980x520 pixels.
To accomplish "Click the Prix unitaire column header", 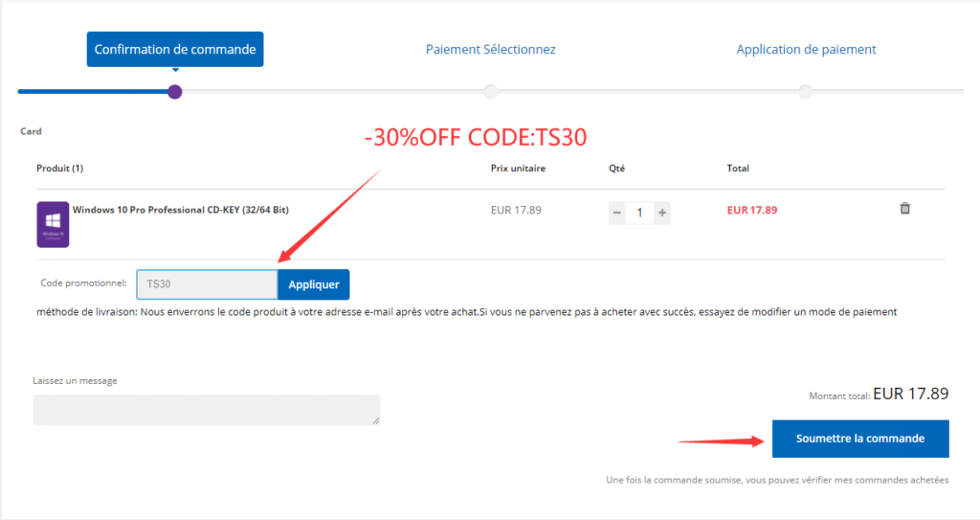I will (x=518, y=169).
